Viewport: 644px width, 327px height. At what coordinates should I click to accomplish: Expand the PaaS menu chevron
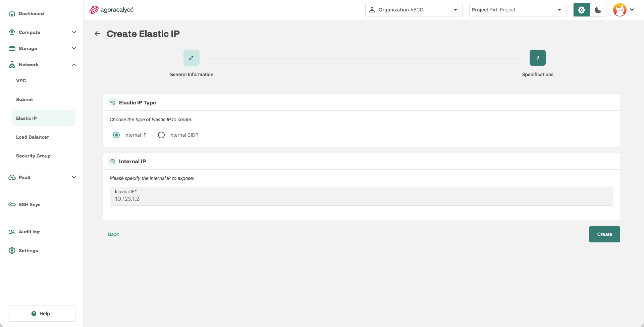(x=74, y=177)
